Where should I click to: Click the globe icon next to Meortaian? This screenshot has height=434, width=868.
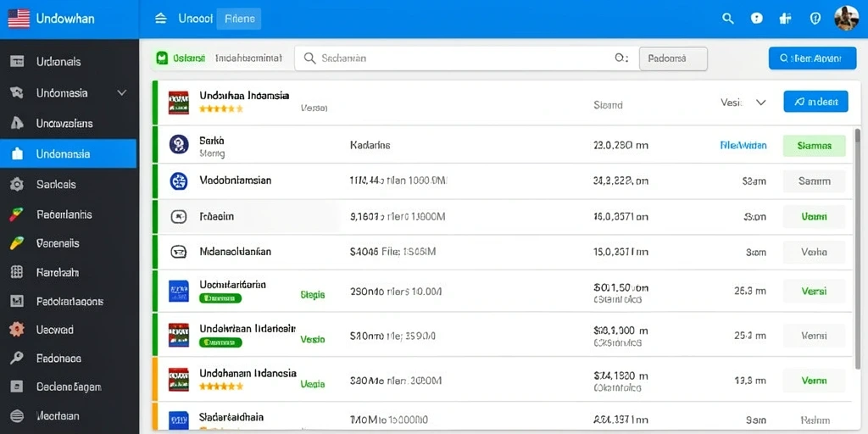pos(17,415)
